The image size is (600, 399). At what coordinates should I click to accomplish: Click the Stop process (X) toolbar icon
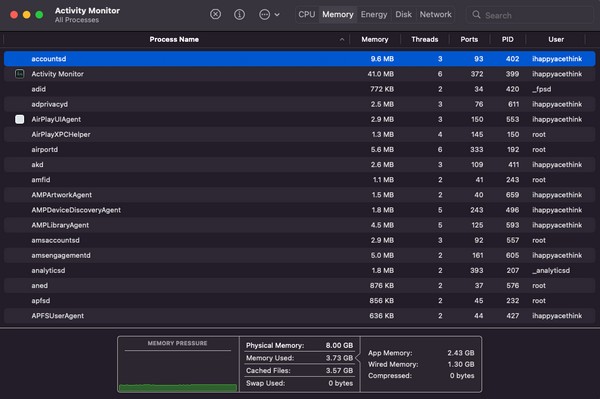pyautogui.click(x=215, y=15)
